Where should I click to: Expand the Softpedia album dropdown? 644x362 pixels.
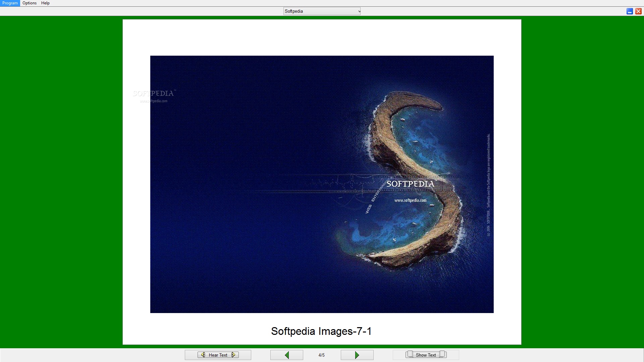tap(322, 11)
